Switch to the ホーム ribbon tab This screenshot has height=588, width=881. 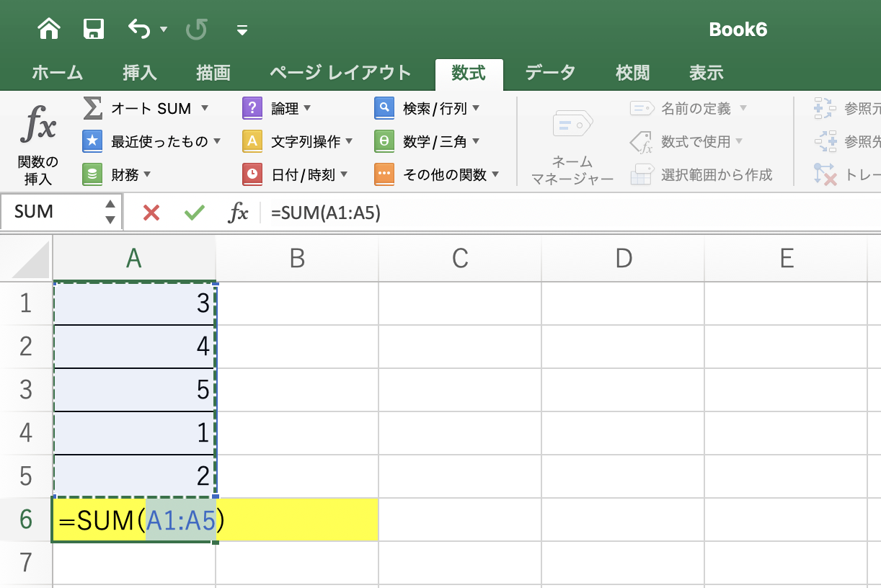pos(56,72)
